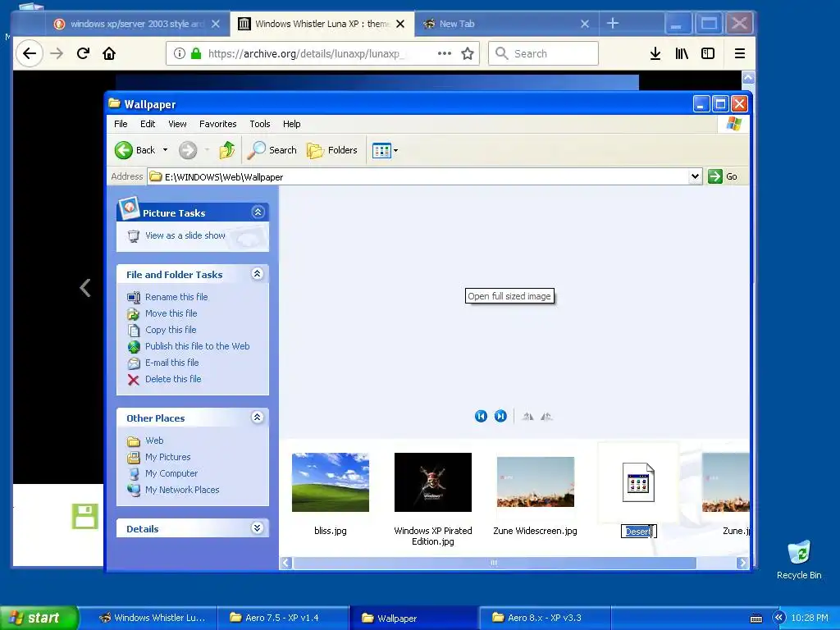Switch to Aero 8.x - XP v3.3 taskbar item
This screenshot has width=840, height=630.
546,618
